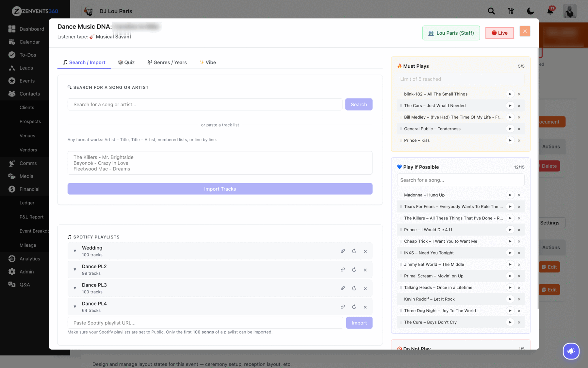The height and width of the screenshot is (368, 588).
Task: Remove The Cars – Just What I Needed
Action: [519, 106]
